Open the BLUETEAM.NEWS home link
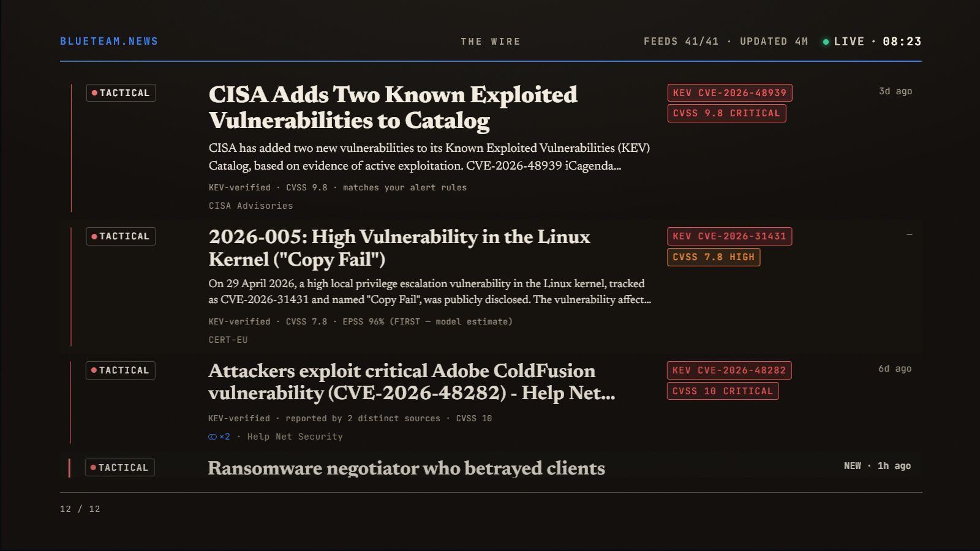The height and width of the screenshot is (551, 980). [x=109, y=41]
